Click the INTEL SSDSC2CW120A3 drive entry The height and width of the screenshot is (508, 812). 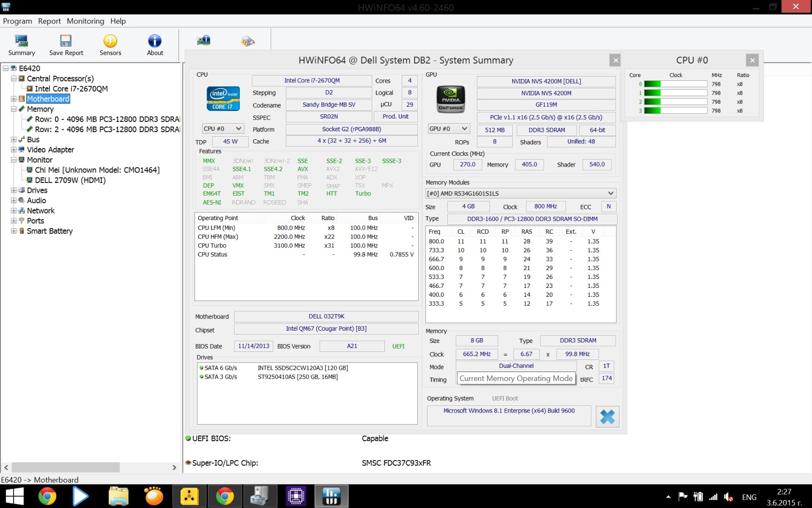(303, 368)
